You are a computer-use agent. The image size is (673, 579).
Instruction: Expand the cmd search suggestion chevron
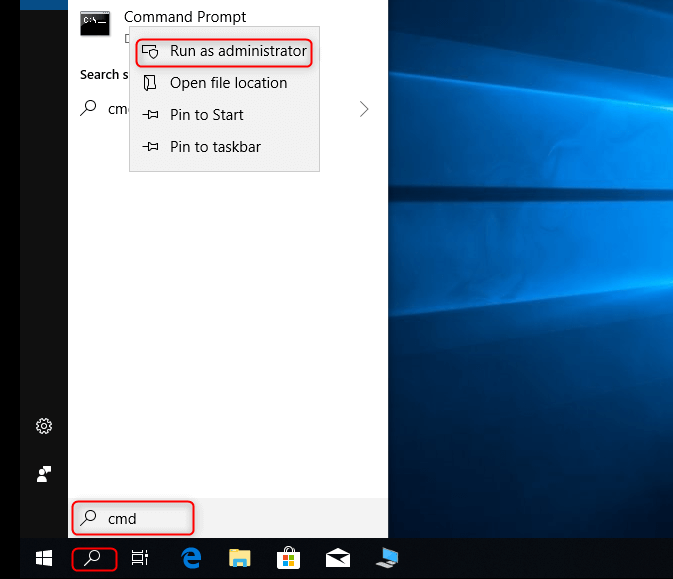[364, 109]
